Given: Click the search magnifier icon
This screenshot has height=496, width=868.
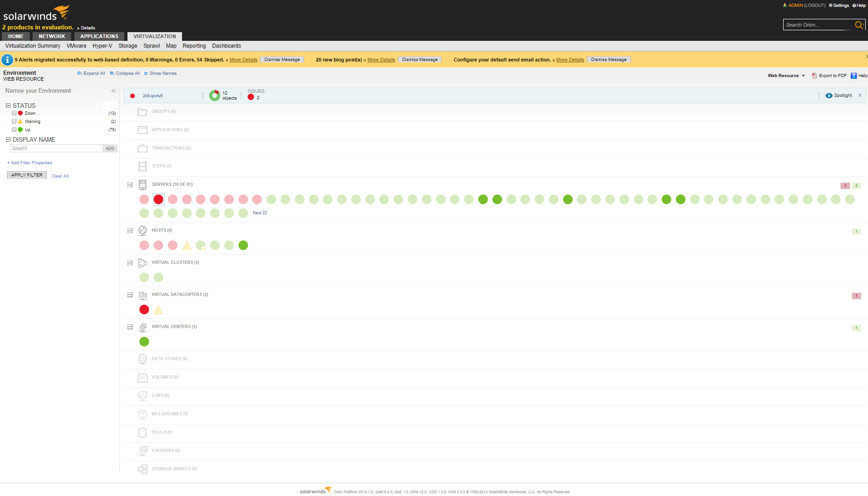Looking at the screenshot, I should [859, 25].
